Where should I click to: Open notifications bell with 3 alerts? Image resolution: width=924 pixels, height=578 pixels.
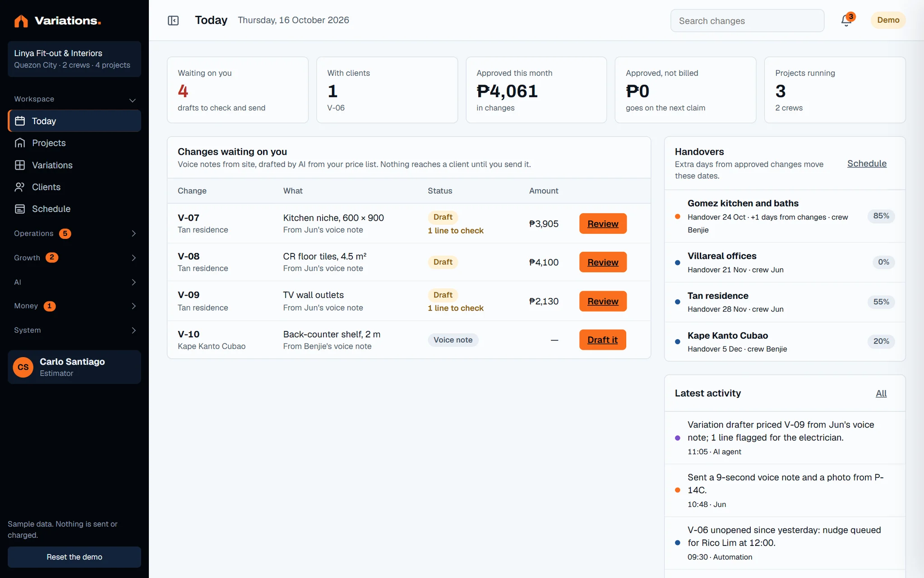click(846, 20)
